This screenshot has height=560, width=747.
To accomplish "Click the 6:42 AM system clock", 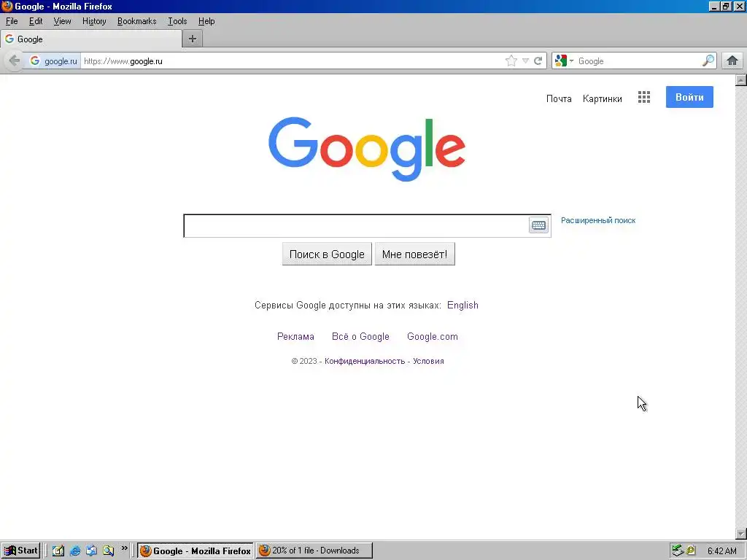I will [721, 551].
